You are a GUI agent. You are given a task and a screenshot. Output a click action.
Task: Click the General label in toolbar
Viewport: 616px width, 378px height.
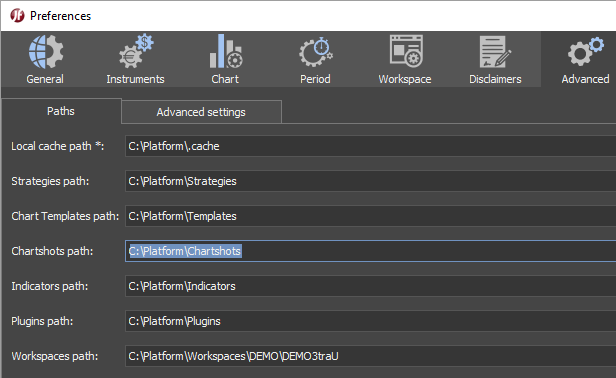click(45, 79)
